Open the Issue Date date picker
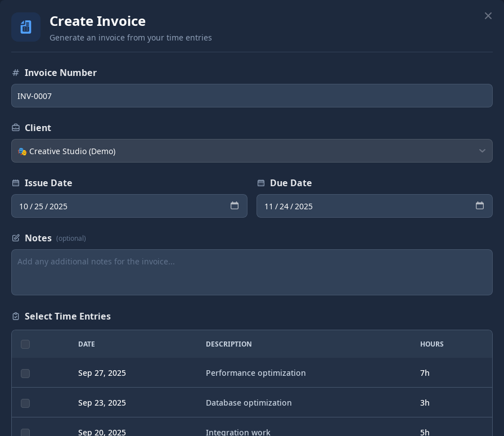This screenshot has height=436, width=504. (x=235, y=206)
